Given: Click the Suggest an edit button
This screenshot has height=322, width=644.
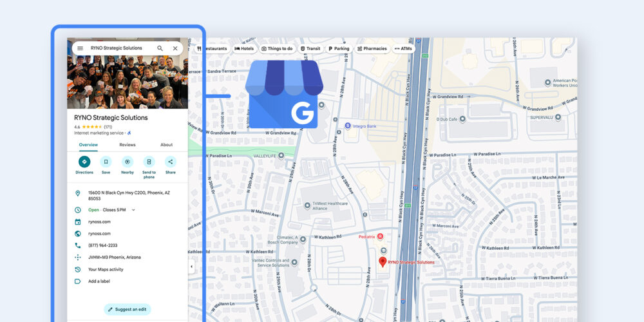Looking at the screenshot, I should pyautogui.click(x=128, y=310).
